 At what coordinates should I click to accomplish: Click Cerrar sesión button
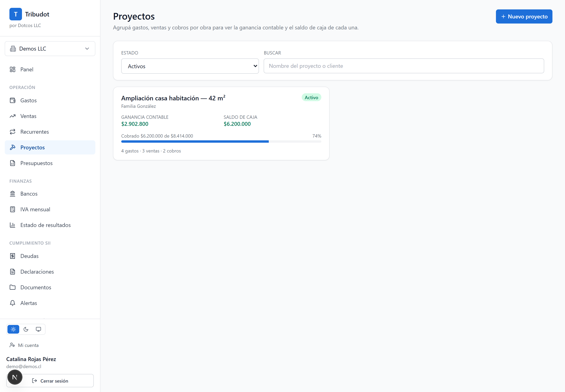coord(50,381)
